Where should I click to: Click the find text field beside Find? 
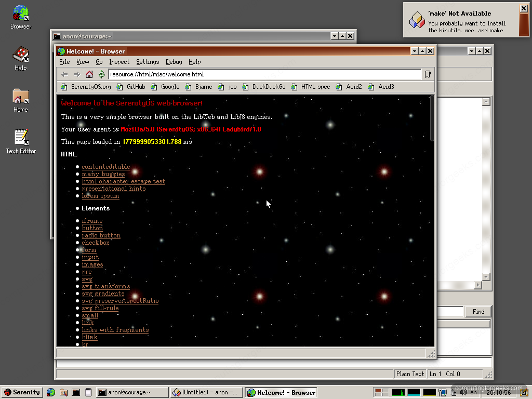click(450, 312)
